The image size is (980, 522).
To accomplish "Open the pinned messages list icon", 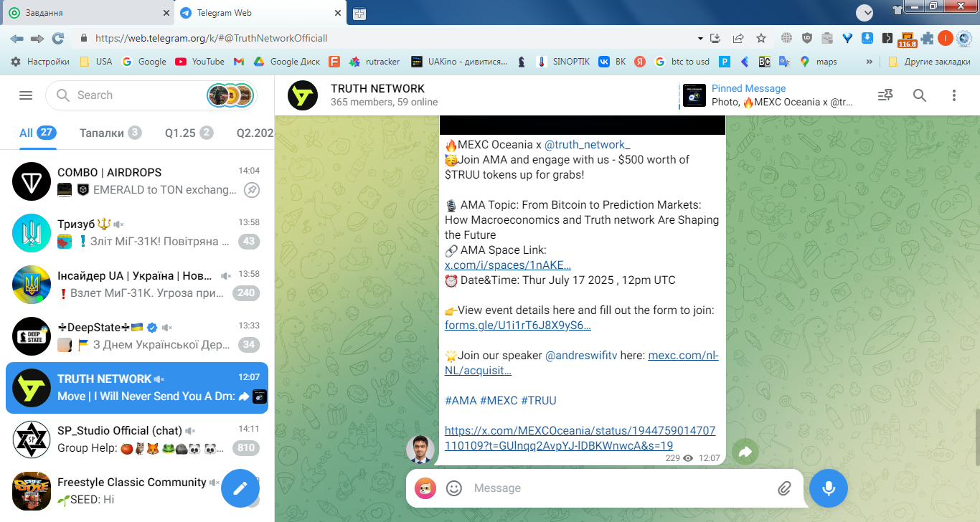I will click(885, 95).
